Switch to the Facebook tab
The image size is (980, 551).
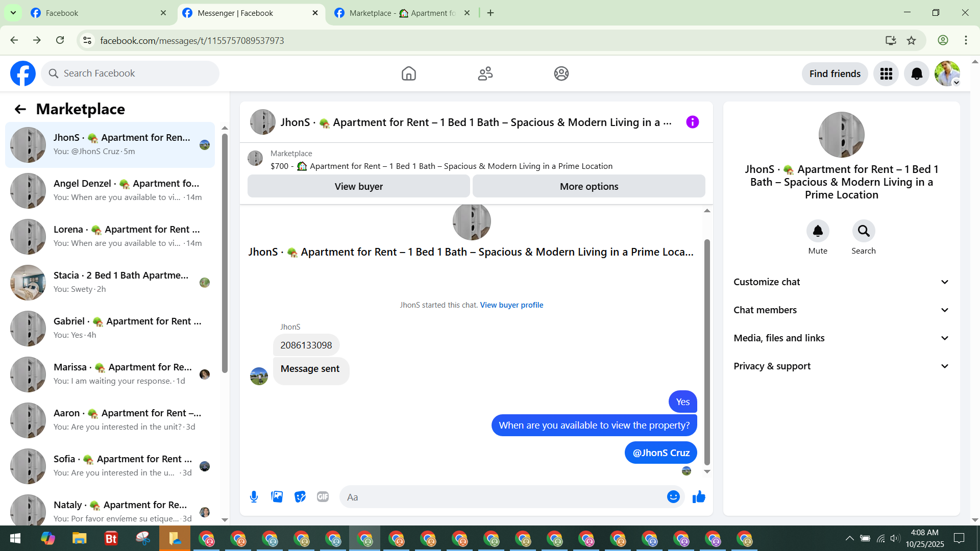click(99, 13)
